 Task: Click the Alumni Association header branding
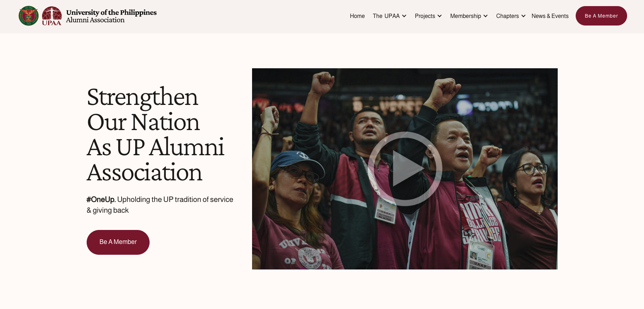point(95,20)
